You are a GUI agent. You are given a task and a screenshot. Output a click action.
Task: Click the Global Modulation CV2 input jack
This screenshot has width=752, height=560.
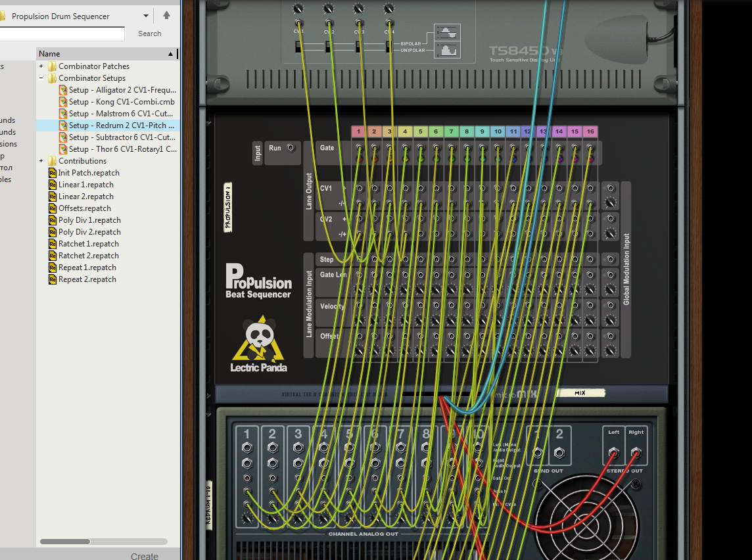[611, 219]
